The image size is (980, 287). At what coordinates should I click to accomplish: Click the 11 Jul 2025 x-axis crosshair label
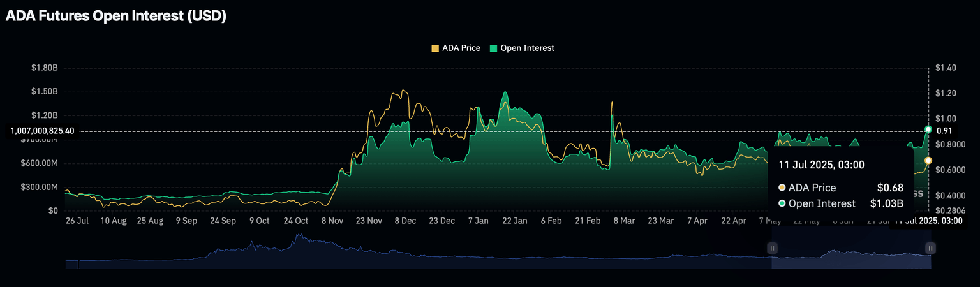[x=928, y=221]
